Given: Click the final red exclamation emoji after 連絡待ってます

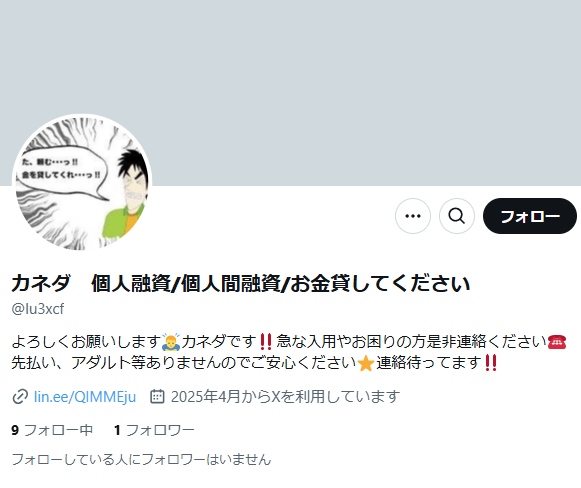Looking at the screenshot, I should [x=491, y=363].
